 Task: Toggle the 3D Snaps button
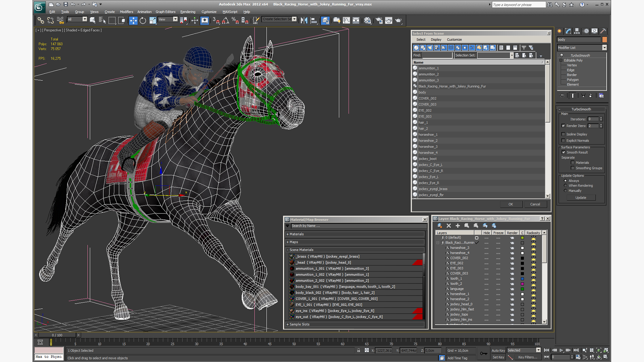pos(216,20)
